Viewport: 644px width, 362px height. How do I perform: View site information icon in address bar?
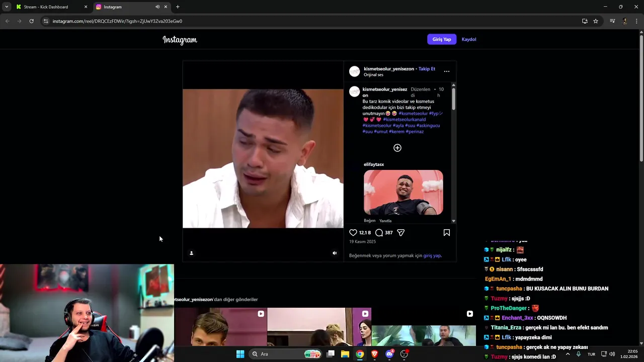point(46,21)
